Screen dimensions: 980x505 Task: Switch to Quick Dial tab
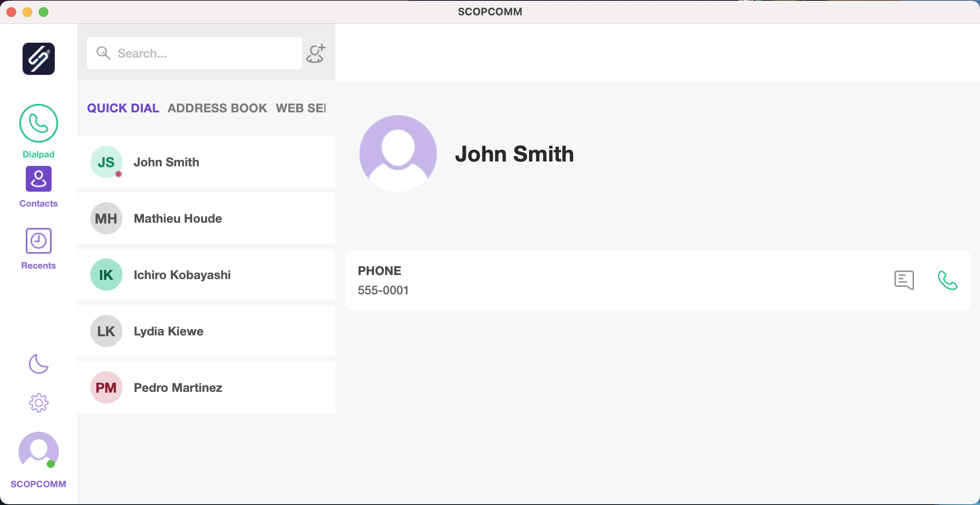click(123, 108)
